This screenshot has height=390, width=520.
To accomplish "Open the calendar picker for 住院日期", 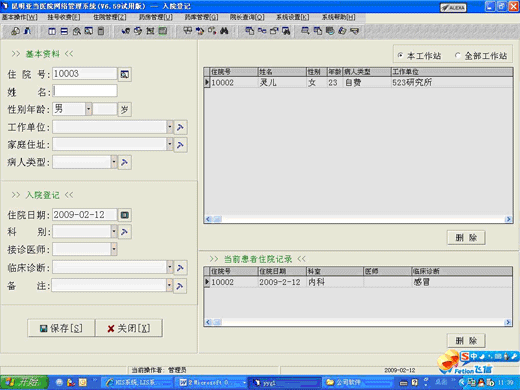I will point(125,215).
